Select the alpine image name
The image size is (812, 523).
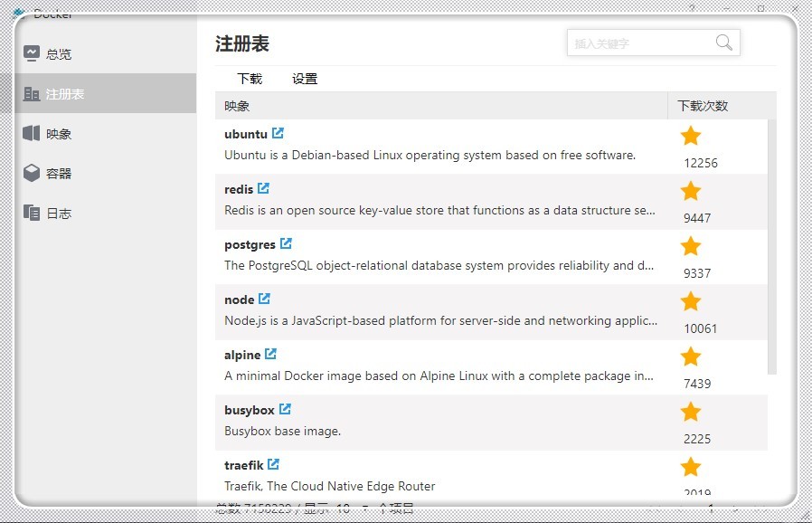coord(242,355)
